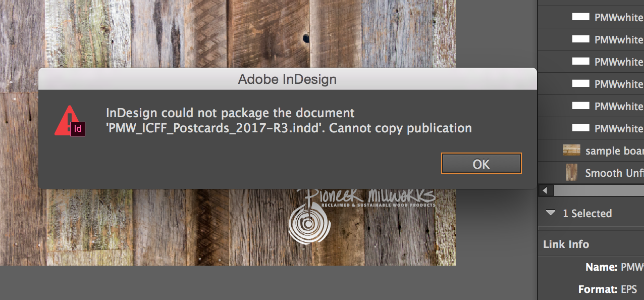The image size is (644, 300).
Task: Select the sample board link thumbnail
Action: [572, 151]
